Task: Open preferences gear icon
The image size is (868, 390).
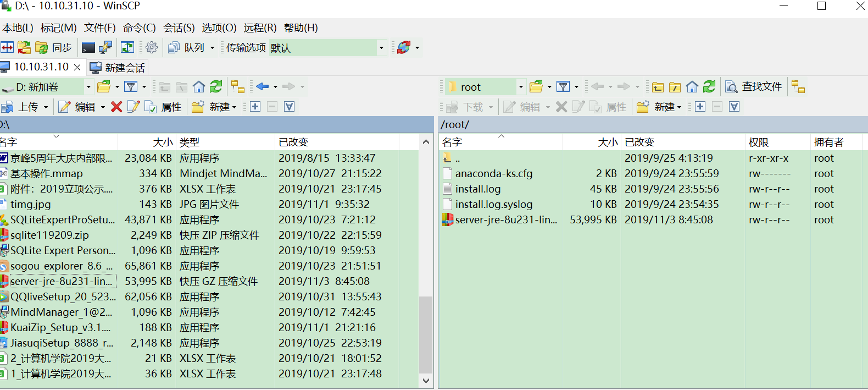Action: pos(152,48)
